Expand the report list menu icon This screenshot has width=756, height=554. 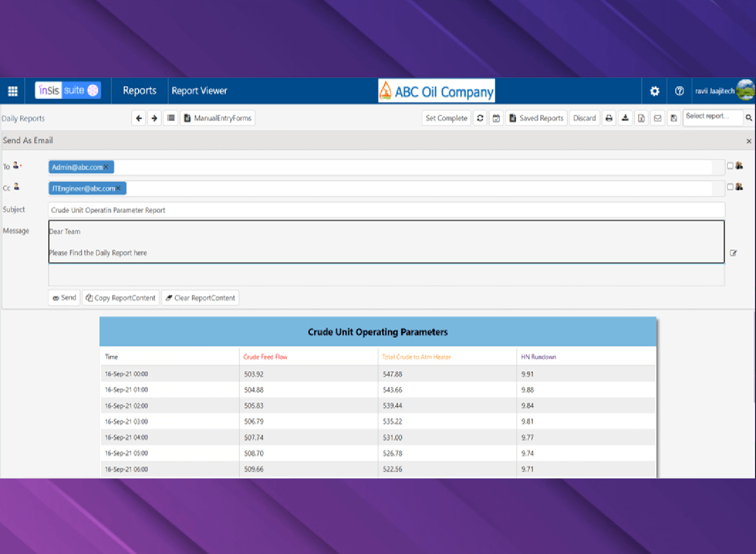pos(171,118)
